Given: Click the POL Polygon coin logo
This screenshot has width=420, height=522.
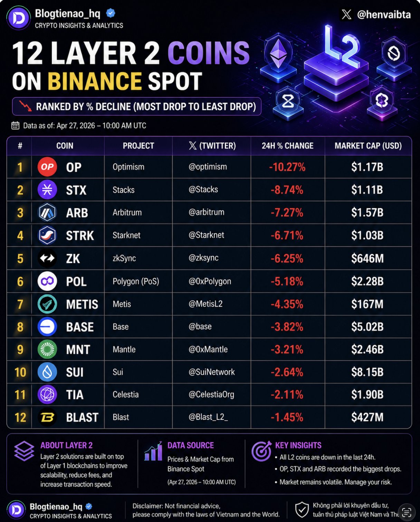Looking at the screenshot, I should click(47, 281).
